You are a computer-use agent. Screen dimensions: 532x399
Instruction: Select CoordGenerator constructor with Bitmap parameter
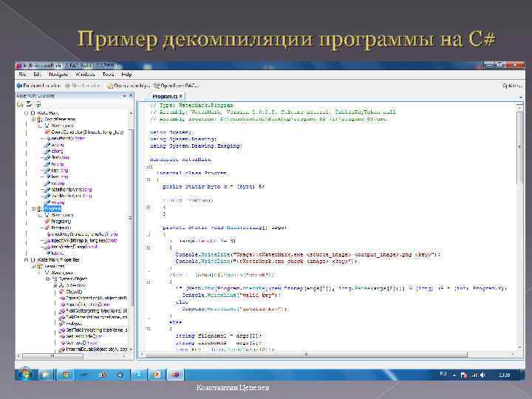87,132
